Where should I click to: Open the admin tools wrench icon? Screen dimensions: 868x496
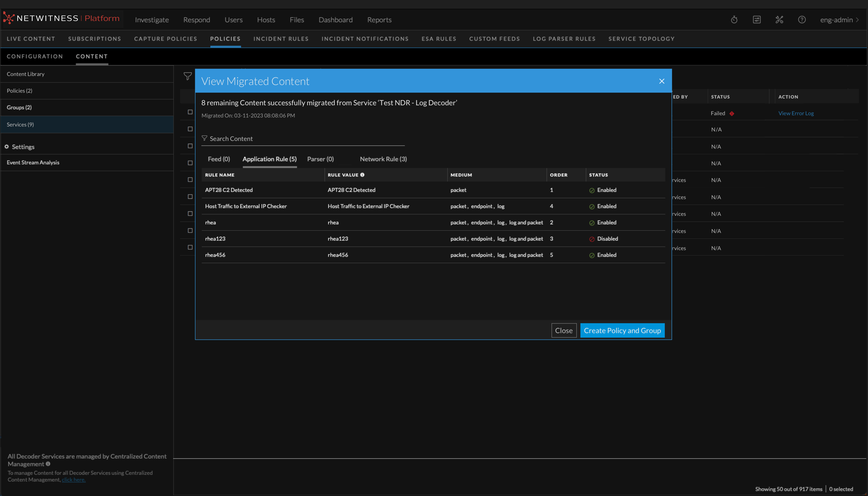[779, 20]
